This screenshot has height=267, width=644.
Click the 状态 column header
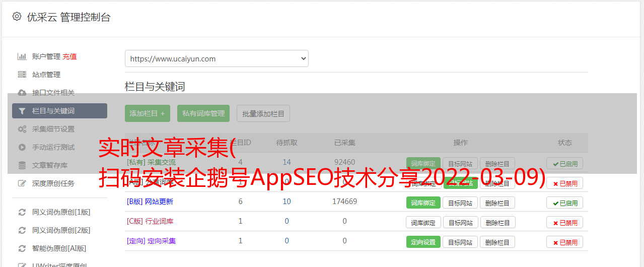pyautogui.click(x=565, y=143)
